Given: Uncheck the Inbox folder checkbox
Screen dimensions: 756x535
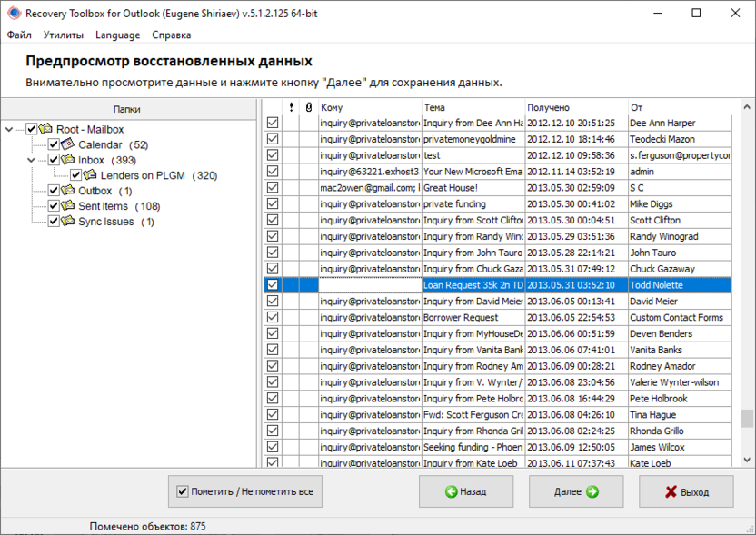Looking at the screenshot, I should click(x=53, y=160).
